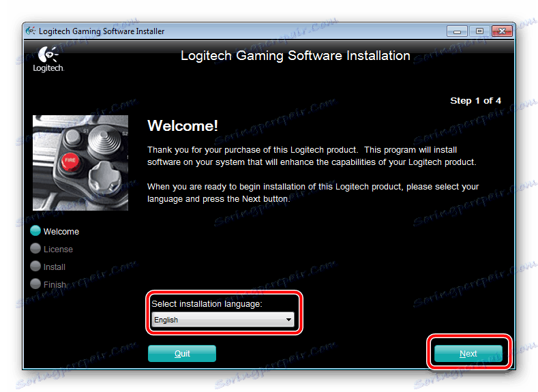Image resolution: width=538 pixels, height=392 pixels.
Task: Select the License step indicator
Action: [x=35, y=248]
